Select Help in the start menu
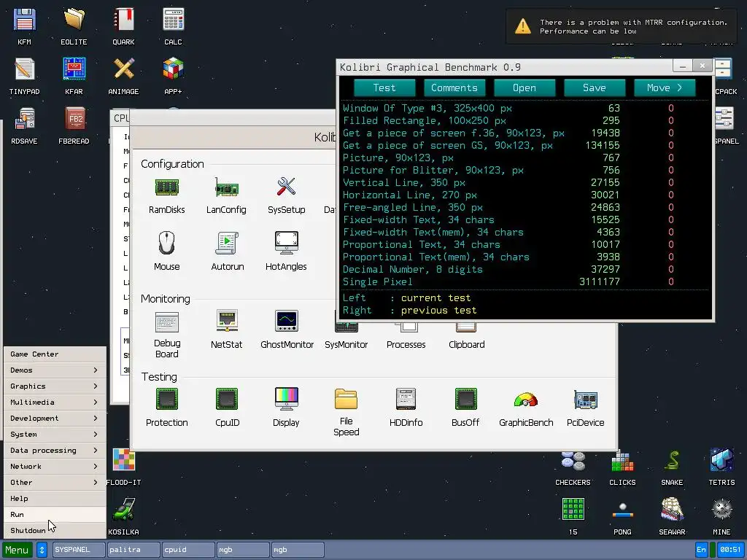Screen dimensions: 747x560 pos(55,499)
